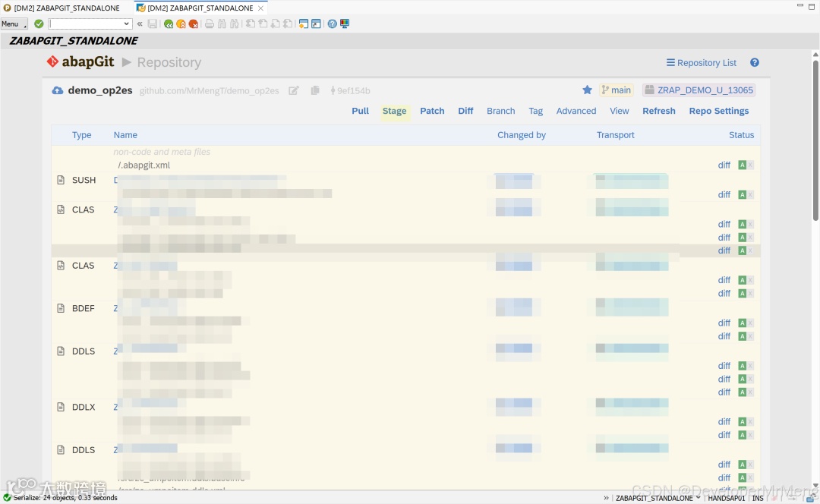Click the Customize Local Layout monitor icon

tap(345, 24)
